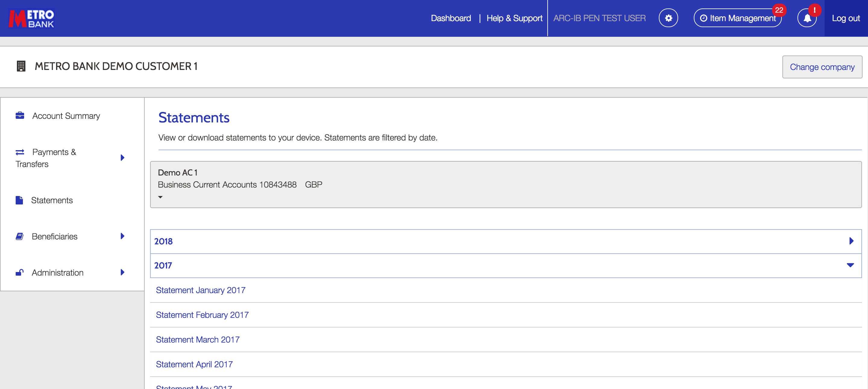Image resolution: width=868 pixels, height=389 pixels.
Task: Open Statement April 2017
Action: click(194, 364)
